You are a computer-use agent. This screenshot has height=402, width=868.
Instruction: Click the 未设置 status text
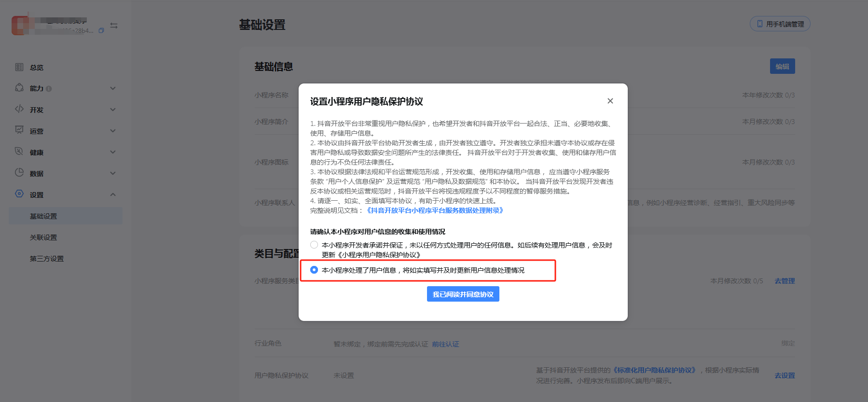point(344,375)
